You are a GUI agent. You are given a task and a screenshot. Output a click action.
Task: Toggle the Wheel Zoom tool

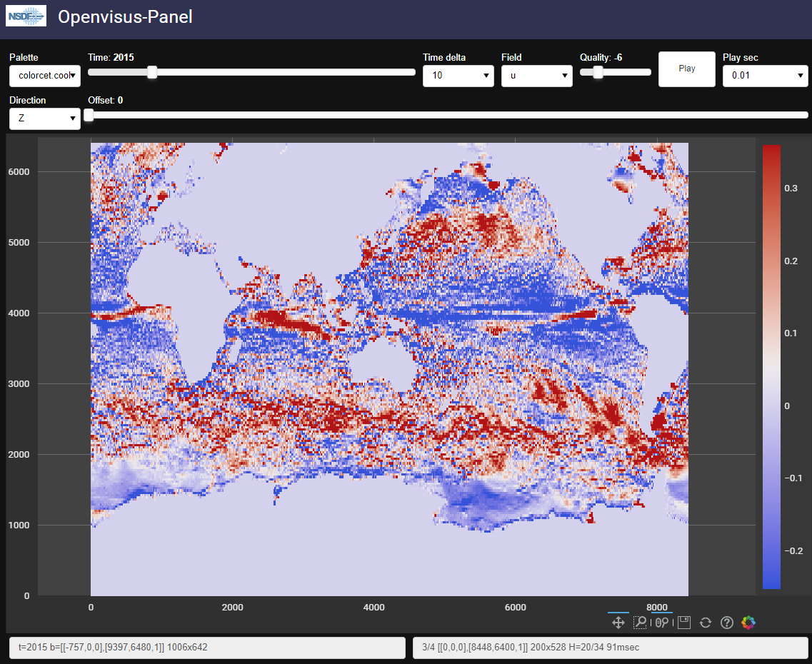(662, 623)
